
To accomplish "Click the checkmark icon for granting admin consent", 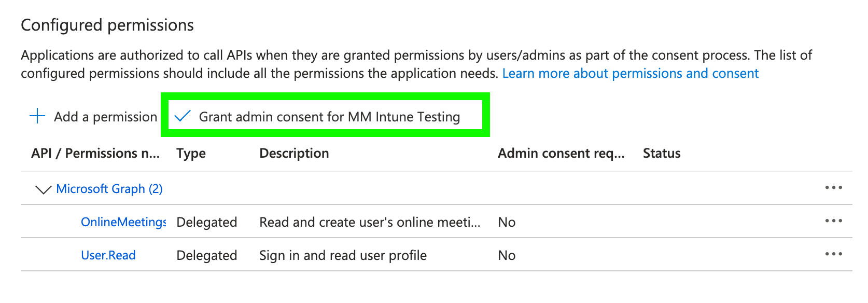I will coord(183,117).
